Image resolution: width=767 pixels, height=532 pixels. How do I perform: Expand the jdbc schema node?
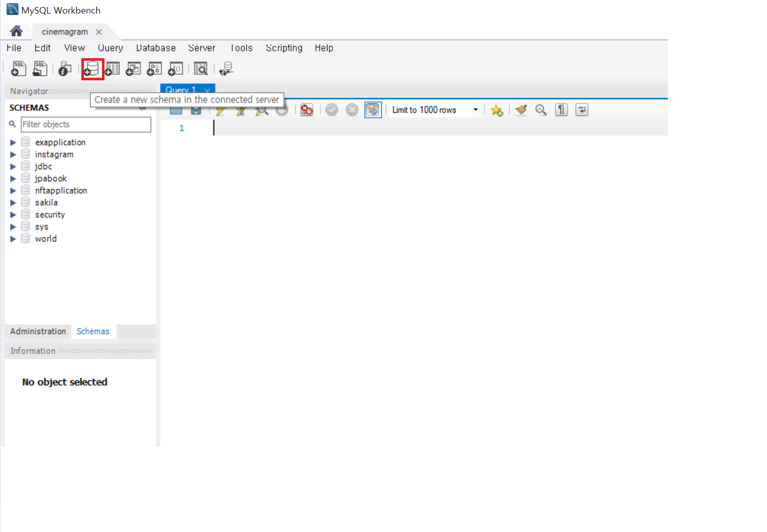[13, 167]
